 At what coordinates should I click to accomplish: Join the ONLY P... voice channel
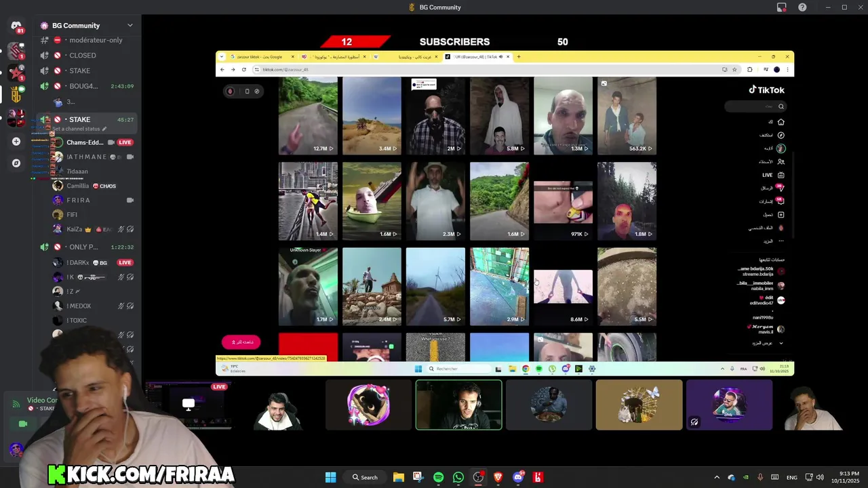click(x=88, y=247)
